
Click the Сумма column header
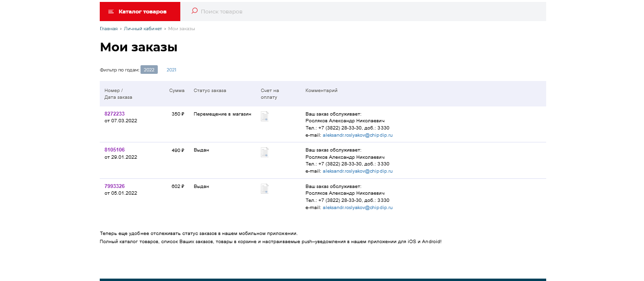[x=176, y=91]
